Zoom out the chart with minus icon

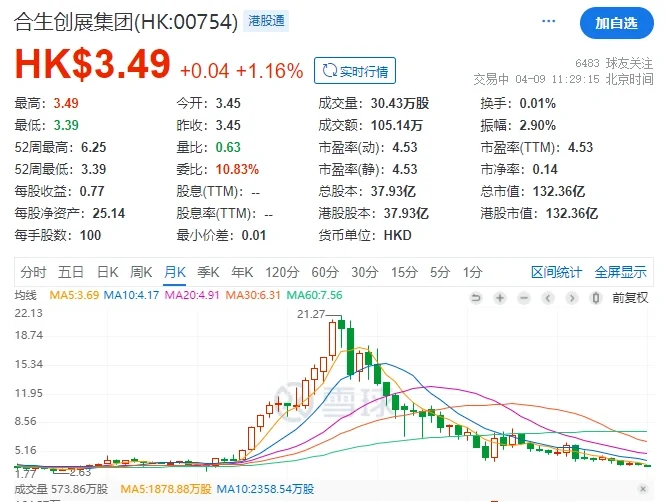(524, 298)
